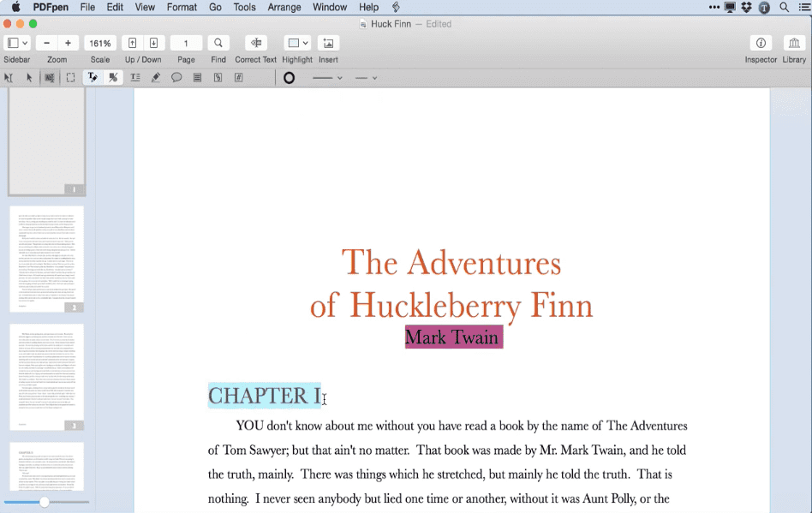Click the 161% Scale field
The height and width of the screenshot is (513, 812).
tap(100, 43)
